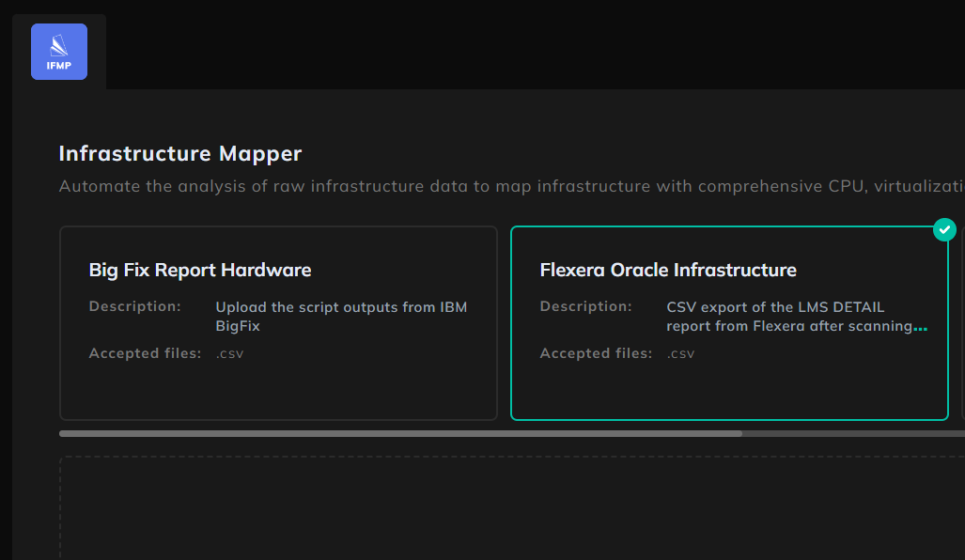Click the Description label in Big Fix card
This screenshot has height=560, width=965.
pos(134,306)
